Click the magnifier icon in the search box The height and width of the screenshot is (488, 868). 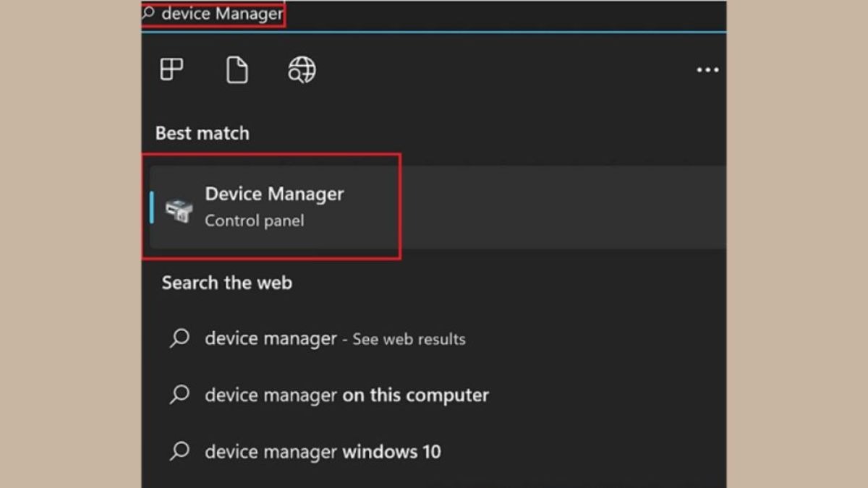click(148, 13)
